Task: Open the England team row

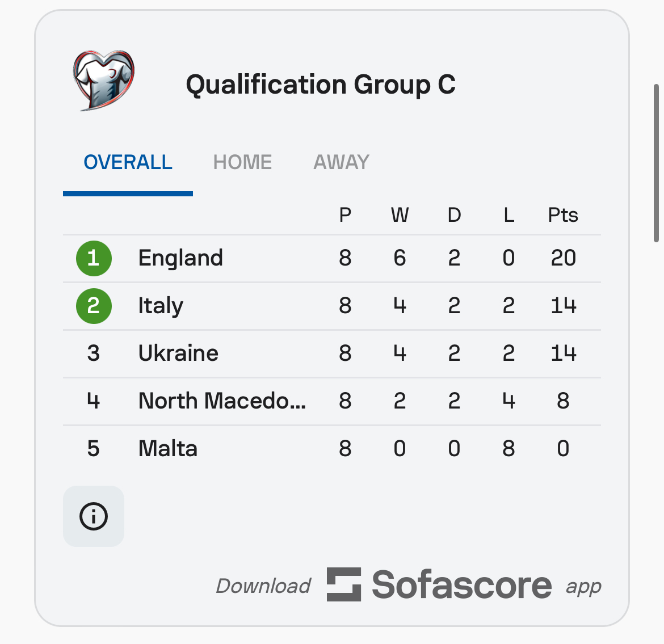Action: point(180,258)
